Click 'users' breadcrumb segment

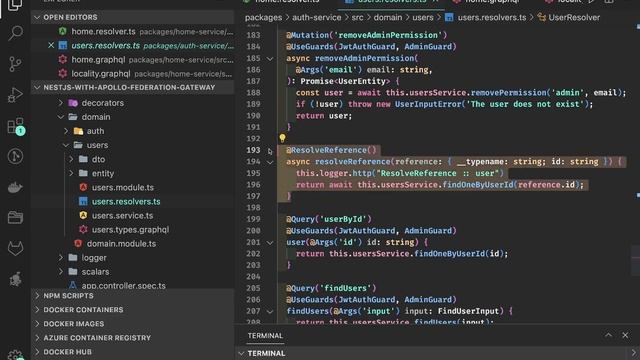(x=422, y=18)
